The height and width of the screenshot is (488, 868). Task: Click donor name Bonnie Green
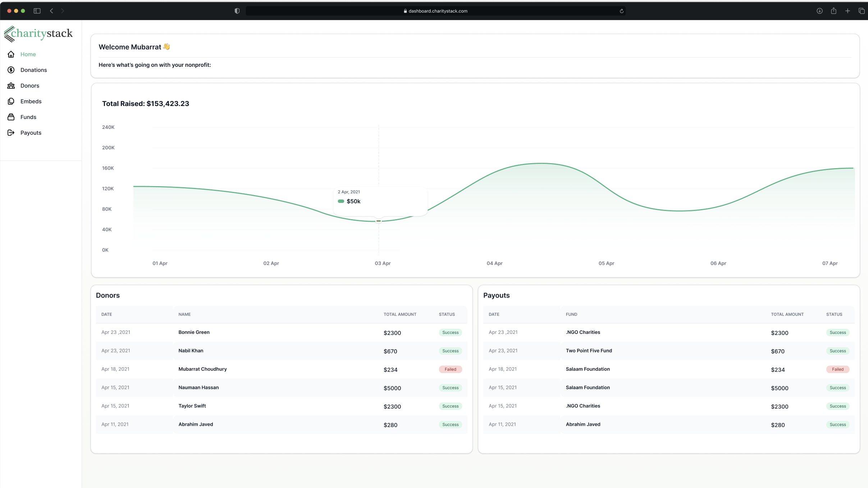(x=194, y=332)
